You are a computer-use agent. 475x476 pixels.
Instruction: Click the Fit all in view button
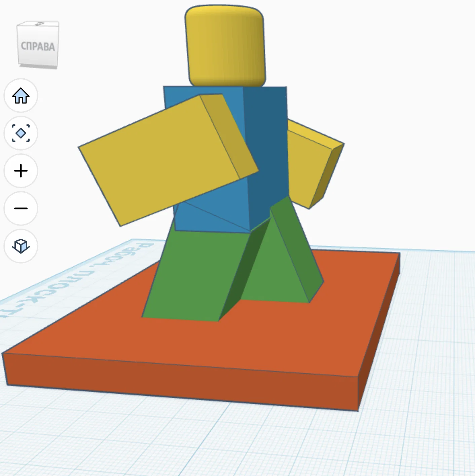click(21, 133)
